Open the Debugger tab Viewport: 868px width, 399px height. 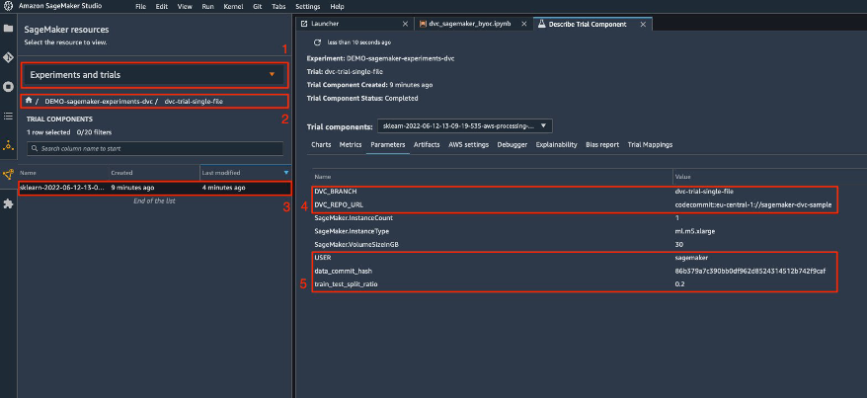[x=513, y=144]
